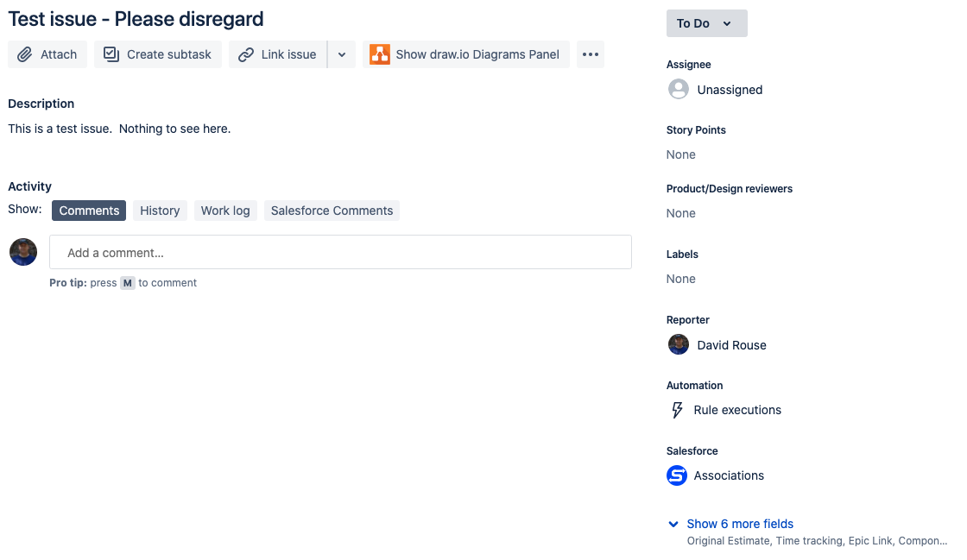Switch to the Salesforce Comments tab
The width and height of the screenshot is (967, 560).
point(332,210)
